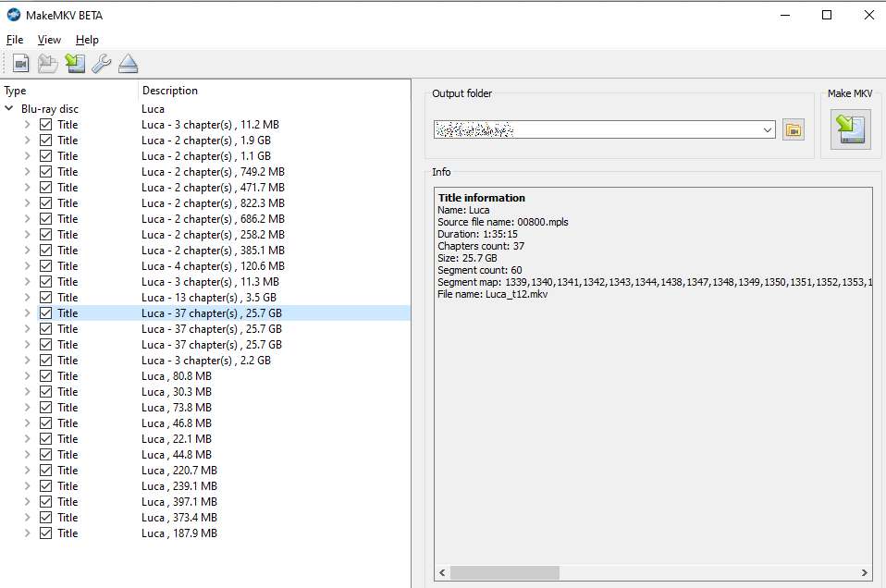886x588 pixels.
Task: Toggle the 4 chapter(s), 120.6 MB title checkbox
Action: pyautogui.click(x=45, y=266)
